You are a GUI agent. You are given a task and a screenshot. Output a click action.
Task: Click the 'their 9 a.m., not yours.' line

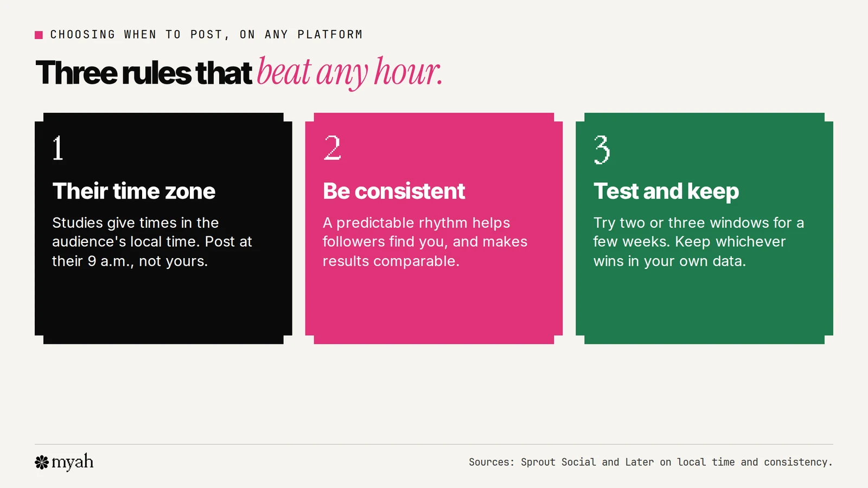click(x=130, y=261)
